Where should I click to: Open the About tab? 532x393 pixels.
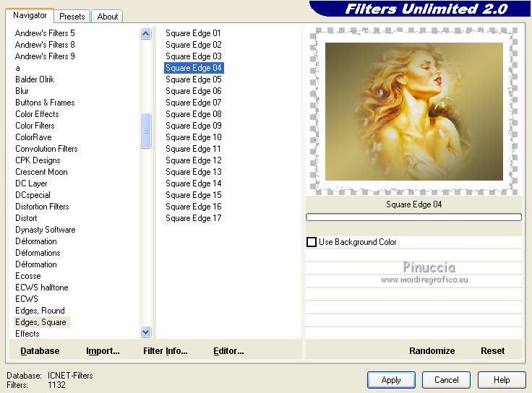click(107, 17)
